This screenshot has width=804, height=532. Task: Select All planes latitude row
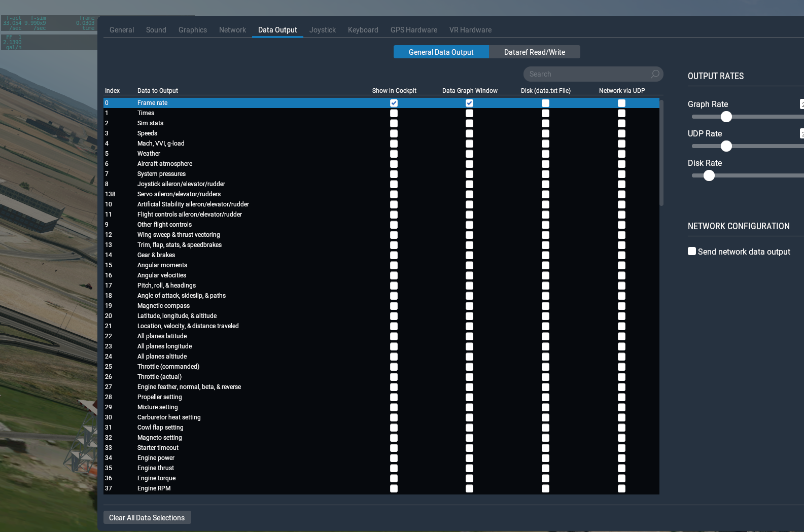click(381, 336)
